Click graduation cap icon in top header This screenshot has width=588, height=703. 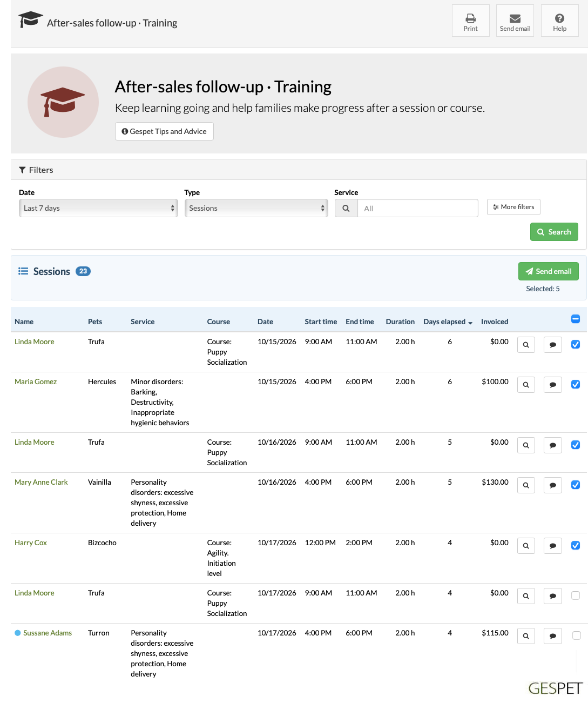point(30,20)
